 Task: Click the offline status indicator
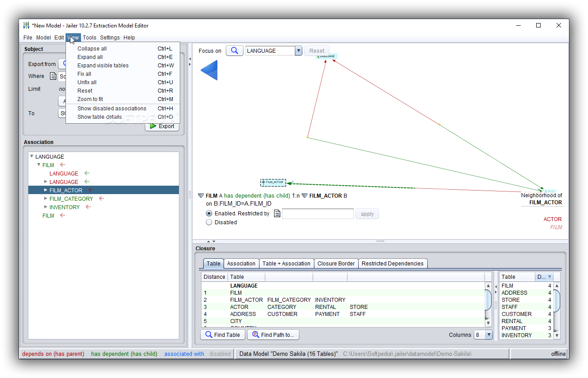pos(558,354)
